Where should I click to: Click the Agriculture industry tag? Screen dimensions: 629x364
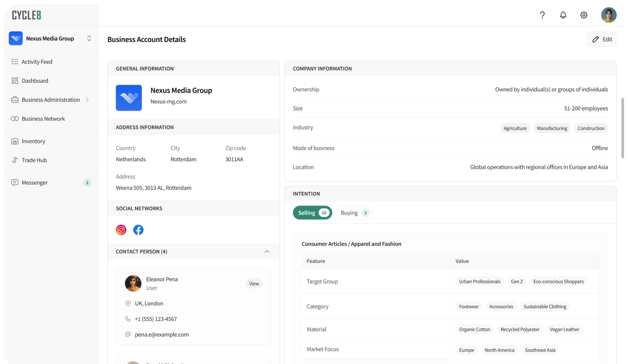pyautogui.click(x=515, y=128)
